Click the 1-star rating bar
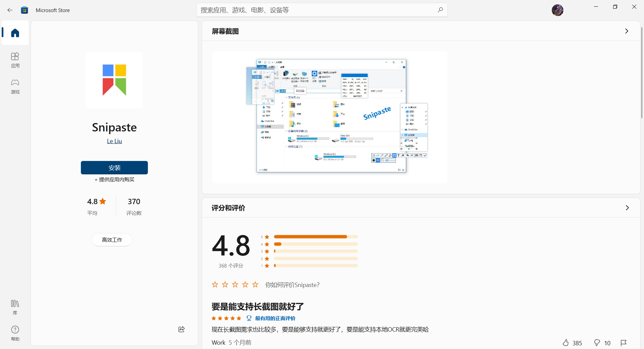Image resolution: width=644 pixels, height=349 pixels. pyautogui.click(x=316, y=266)
